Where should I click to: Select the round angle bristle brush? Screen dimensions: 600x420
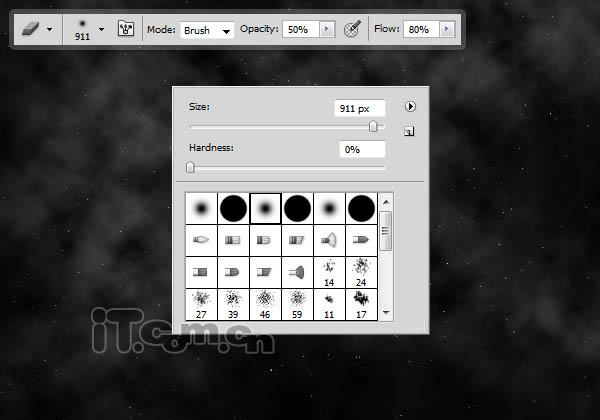(x=297, y=240)
